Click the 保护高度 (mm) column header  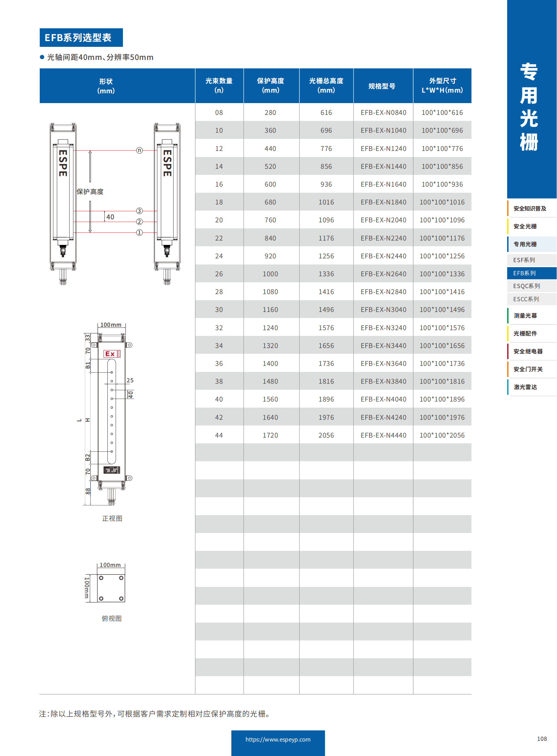tap(271, 86)
